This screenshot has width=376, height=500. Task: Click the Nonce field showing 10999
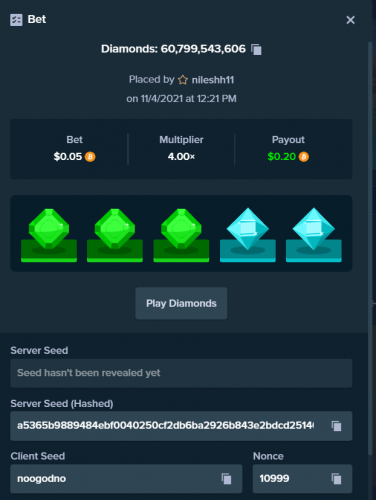(x=302, y=479)
